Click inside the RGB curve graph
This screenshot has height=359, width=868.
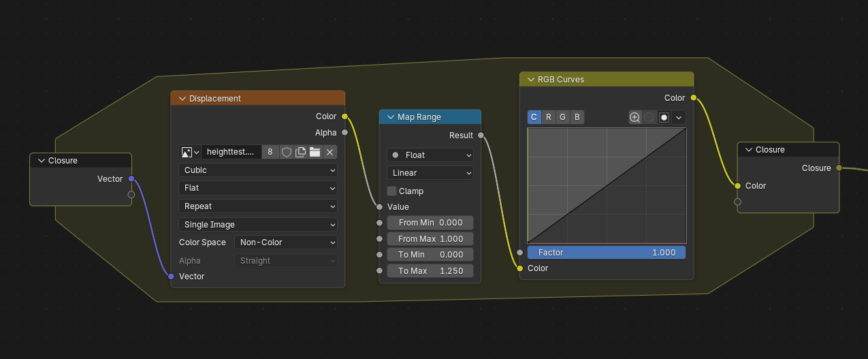(x=607, y=185)
